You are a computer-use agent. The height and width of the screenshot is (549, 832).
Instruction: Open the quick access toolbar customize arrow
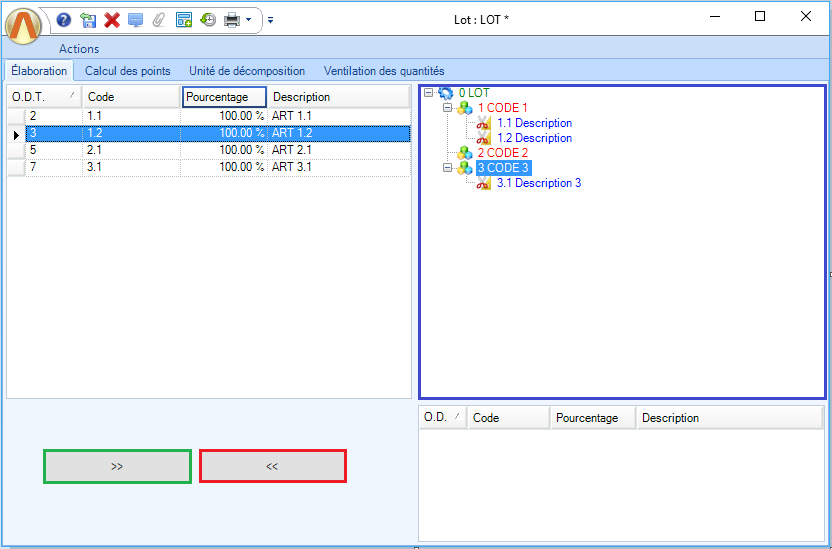pos(270,19)
